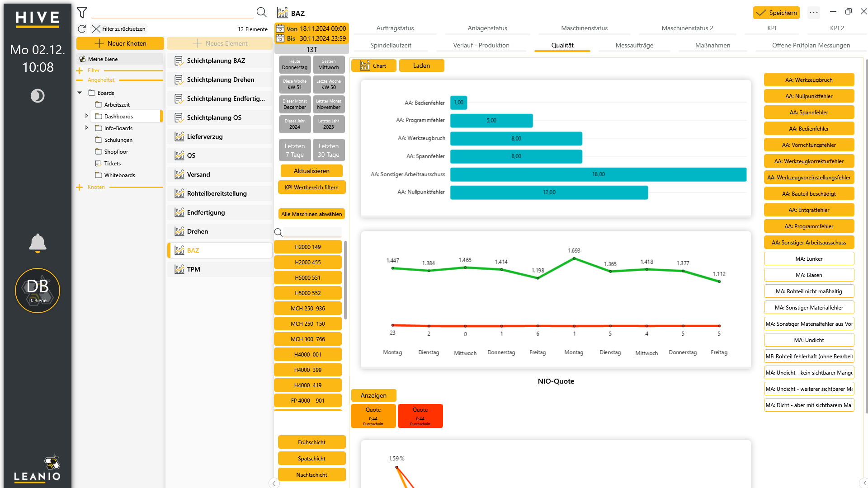Click the filter funnel icon
Screen dimensions: 868x488
tap(82, 13)
